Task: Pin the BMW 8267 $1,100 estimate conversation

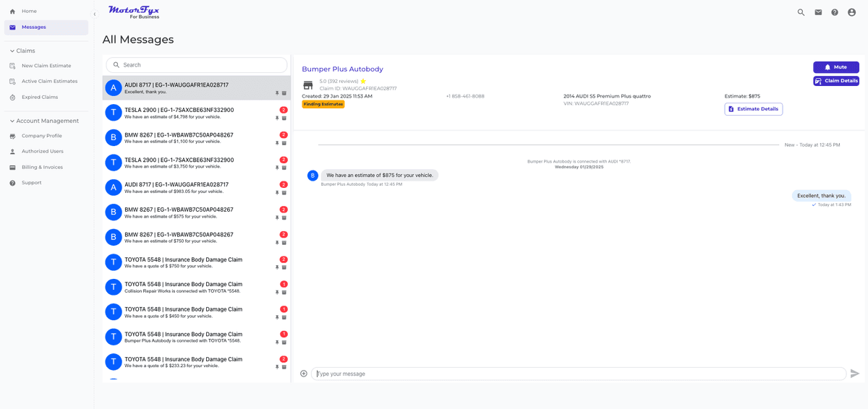Action: (277, 143)
